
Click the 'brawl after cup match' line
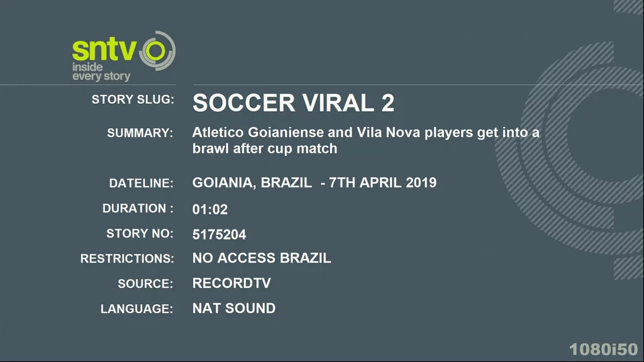tap(265, 148)
